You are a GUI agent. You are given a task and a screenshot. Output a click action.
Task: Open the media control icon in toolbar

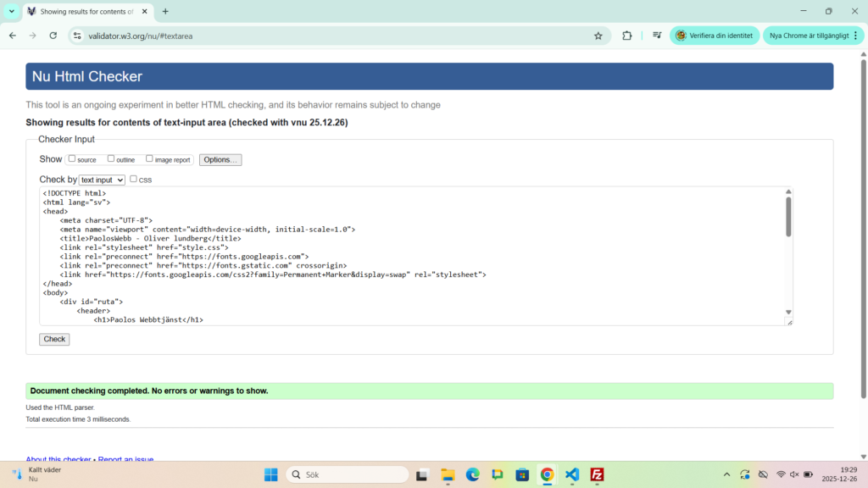pyautogui.click(x=656, y=36)
